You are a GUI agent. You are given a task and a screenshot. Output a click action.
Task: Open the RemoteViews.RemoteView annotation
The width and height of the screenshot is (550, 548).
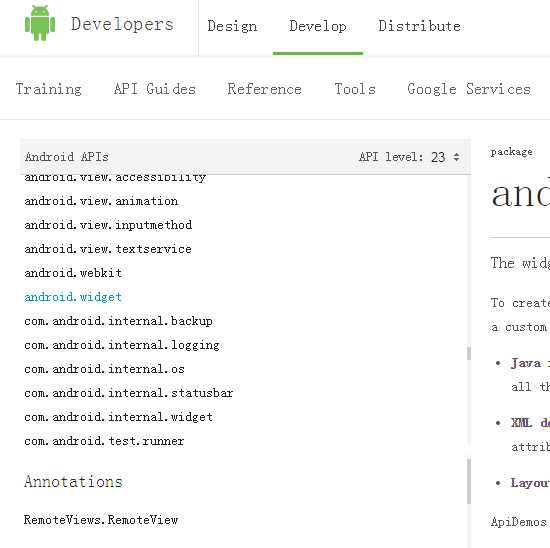click(x=101, y=520)
